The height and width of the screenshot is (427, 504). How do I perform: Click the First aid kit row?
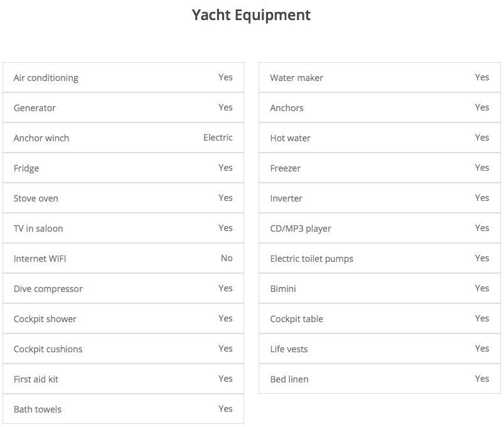point(123,379)
